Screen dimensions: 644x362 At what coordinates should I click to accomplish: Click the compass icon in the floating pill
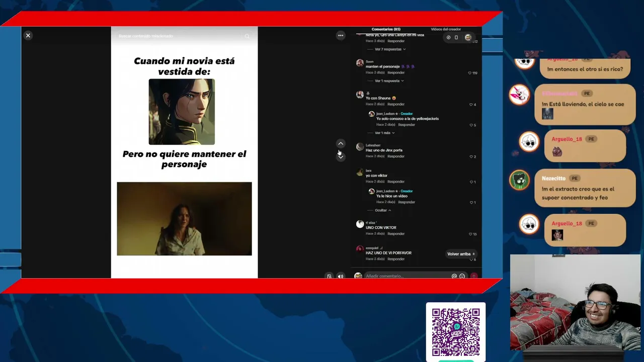coord(448,37)
